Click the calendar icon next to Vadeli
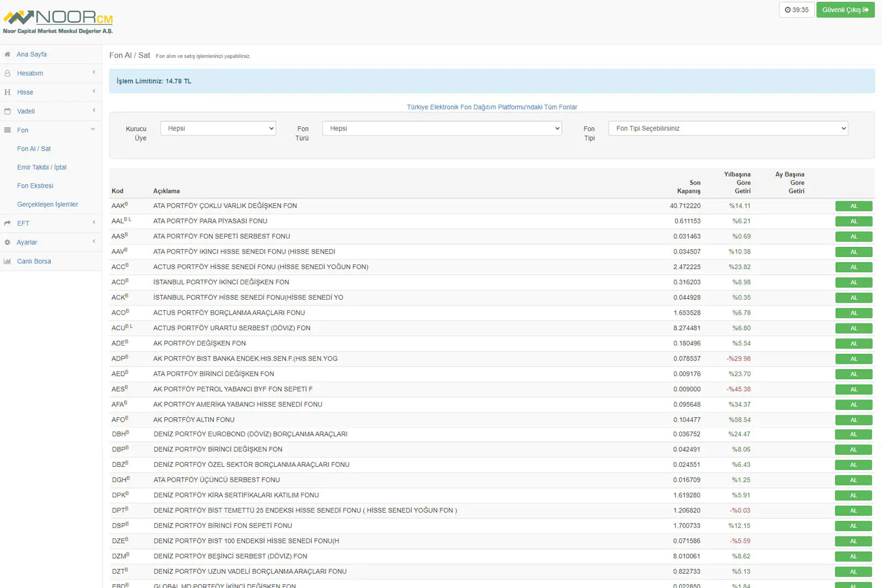 click(7, 111)
